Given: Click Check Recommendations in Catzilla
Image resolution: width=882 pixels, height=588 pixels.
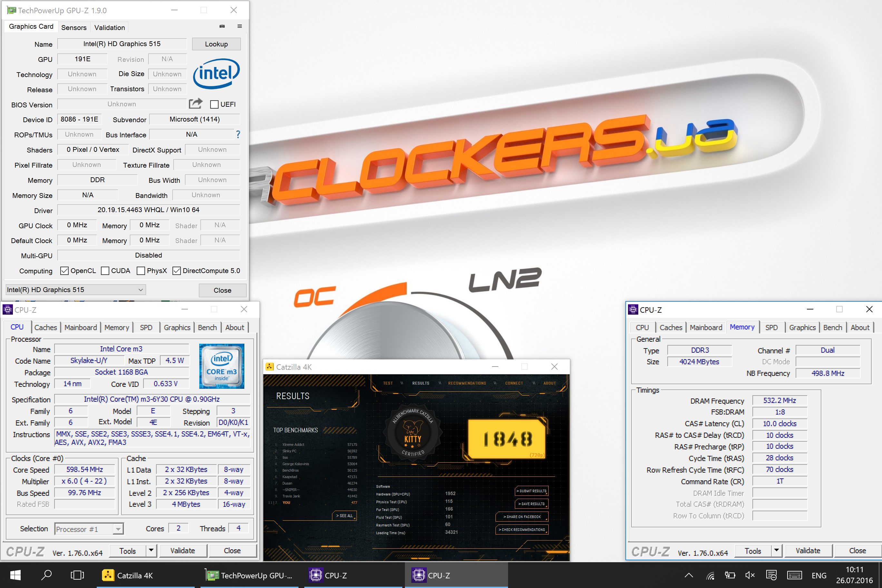Looking at the screenshot, I should 522,530.
